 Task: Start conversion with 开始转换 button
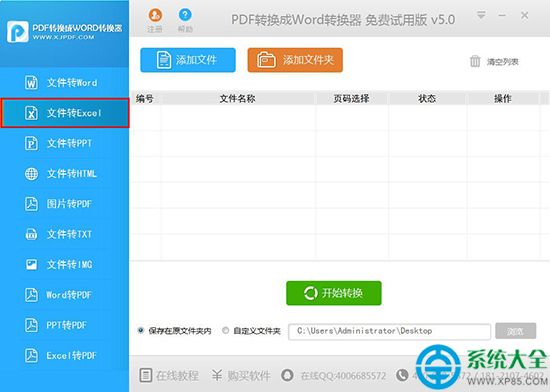[334, 293]
